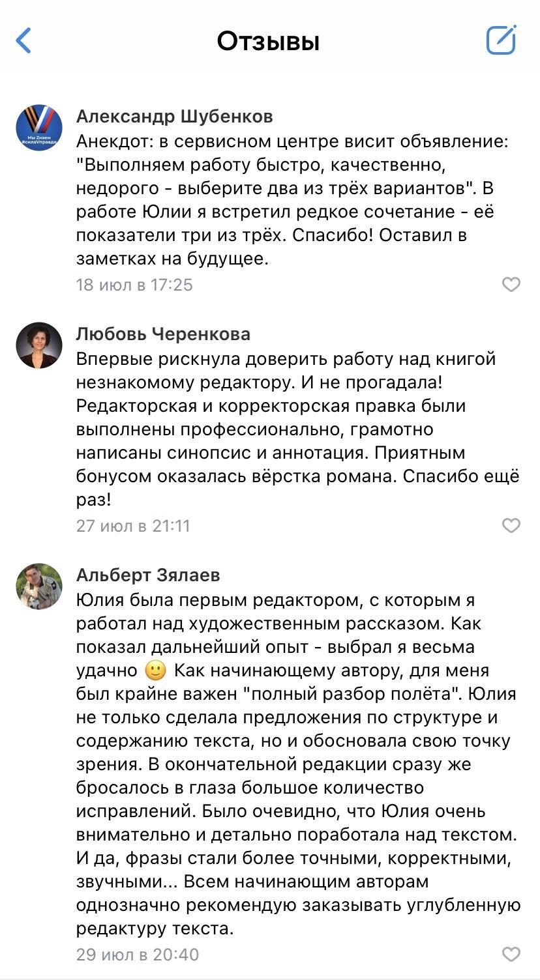The height and width of the screenshot is (980, 540).
Task: Open the 27 июл в 21:11 timestamp
Action: coord(133,526)
